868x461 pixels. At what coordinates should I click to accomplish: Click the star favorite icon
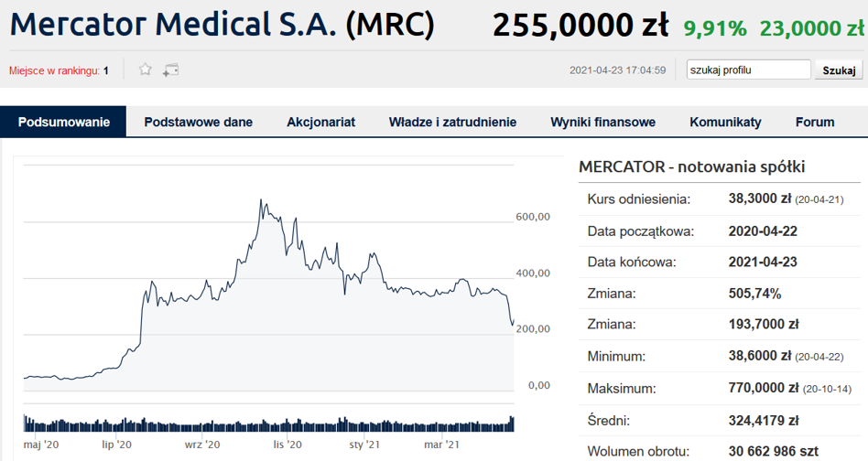[145, 70]
